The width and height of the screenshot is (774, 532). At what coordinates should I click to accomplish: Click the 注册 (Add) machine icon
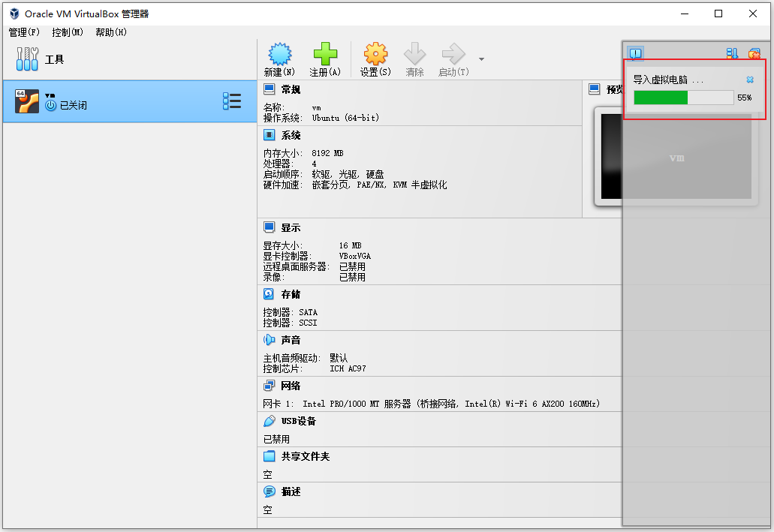326,53
